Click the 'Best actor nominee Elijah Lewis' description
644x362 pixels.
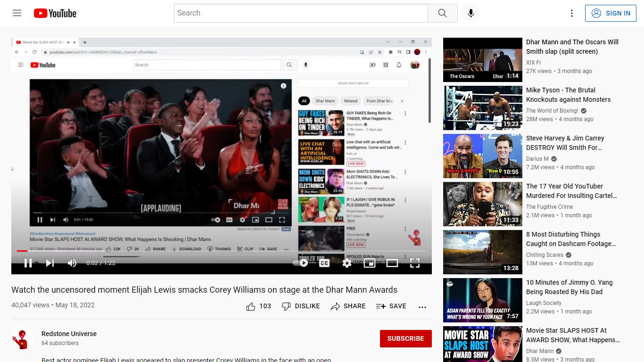tap(186, 360)
